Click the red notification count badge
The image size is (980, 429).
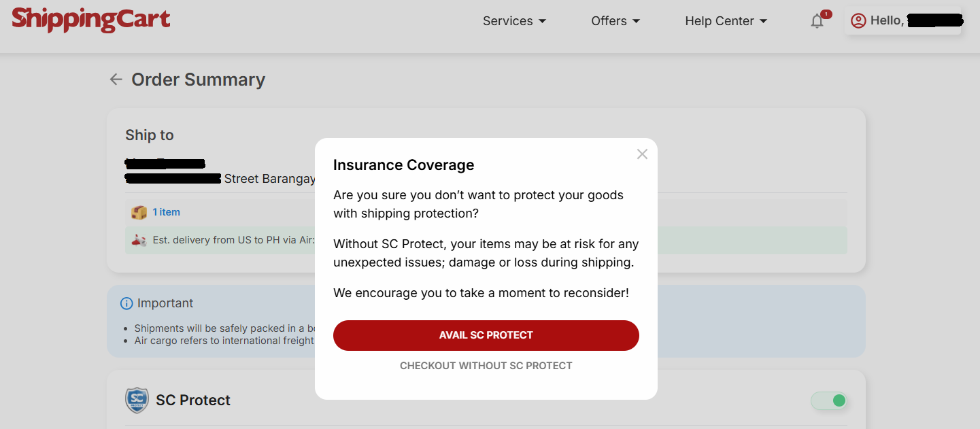point(826,14)
